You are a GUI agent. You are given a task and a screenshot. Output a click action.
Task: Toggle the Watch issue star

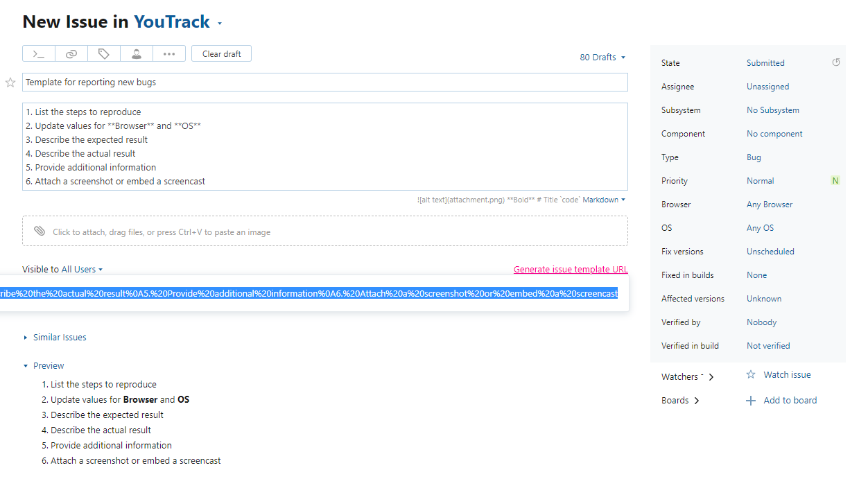(751, 374)
